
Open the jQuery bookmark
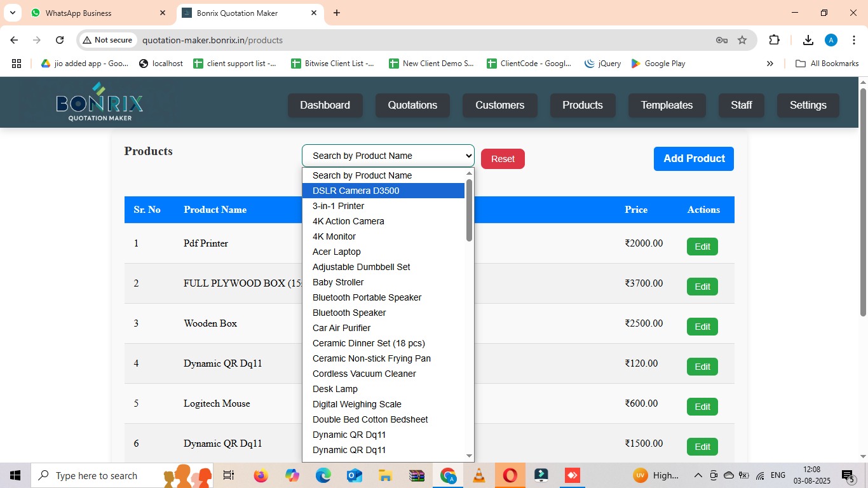click(602, 64)
